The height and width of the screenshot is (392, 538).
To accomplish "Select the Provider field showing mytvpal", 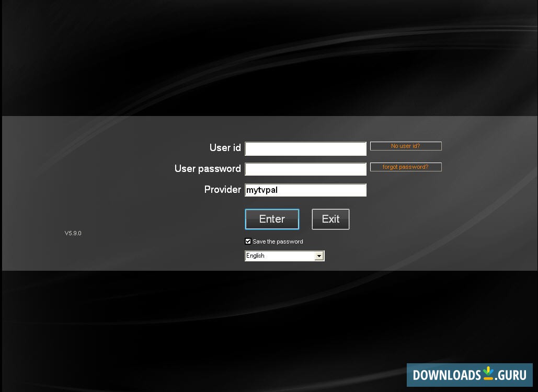I will pyautogui.click(x=305, y=190).
